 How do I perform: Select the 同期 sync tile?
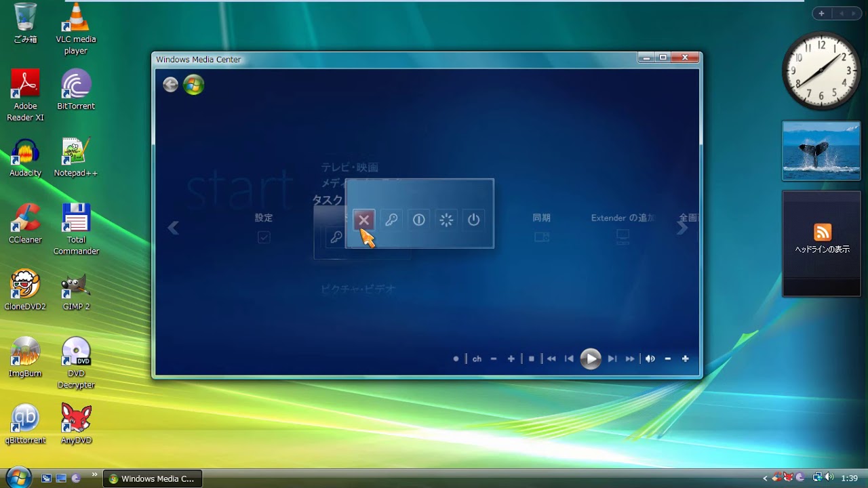[x=541, y=228]
